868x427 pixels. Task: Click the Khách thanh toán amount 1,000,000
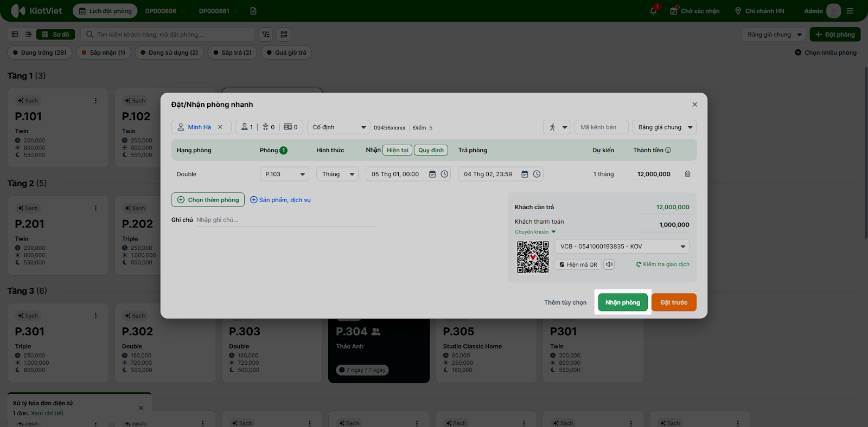pos(674,225)
